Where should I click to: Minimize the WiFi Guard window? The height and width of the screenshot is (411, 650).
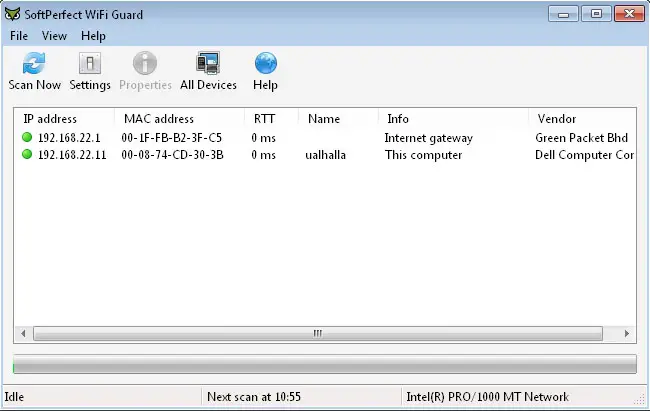(x=563, y=14)
